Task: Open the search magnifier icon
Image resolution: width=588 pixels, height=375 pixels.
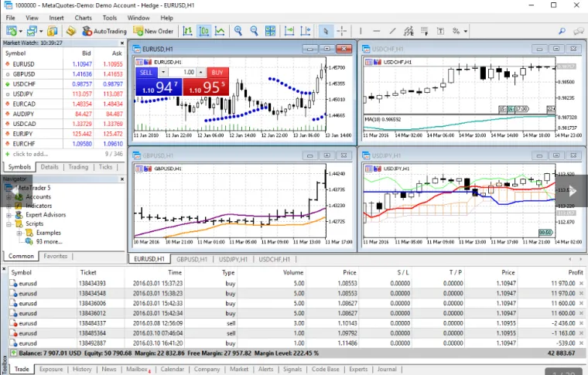Action: click(x=562, y=31)
